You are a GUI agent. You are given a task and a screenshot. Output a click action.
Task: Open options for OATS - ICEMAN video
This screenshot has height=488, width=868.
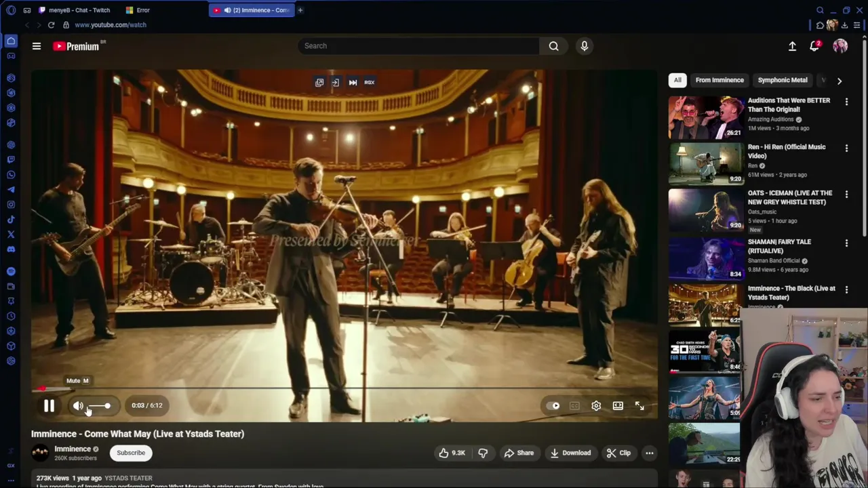846,194
